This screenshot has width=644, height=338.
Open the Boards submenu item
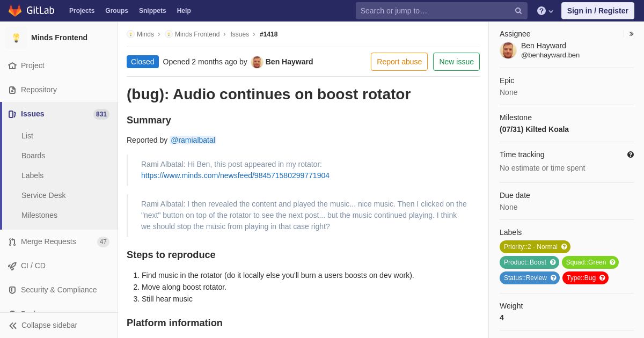[x=33, y=156]
